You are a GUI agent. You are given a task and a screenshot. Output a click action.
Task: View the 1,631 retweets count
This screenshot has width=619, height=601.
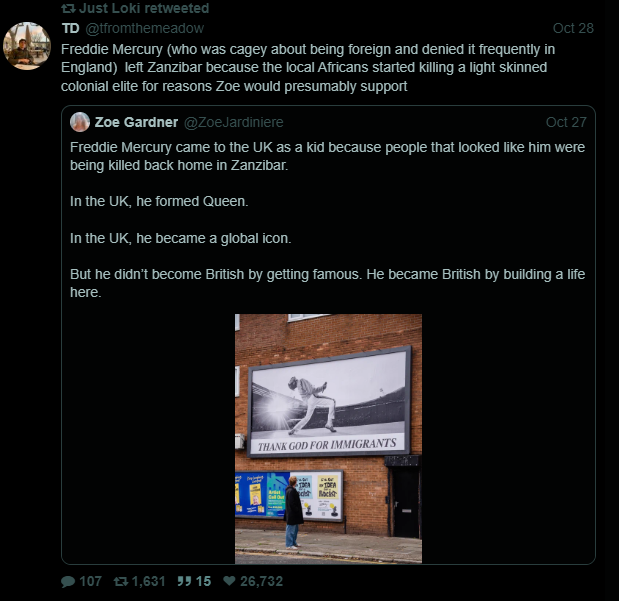[148, 581]
